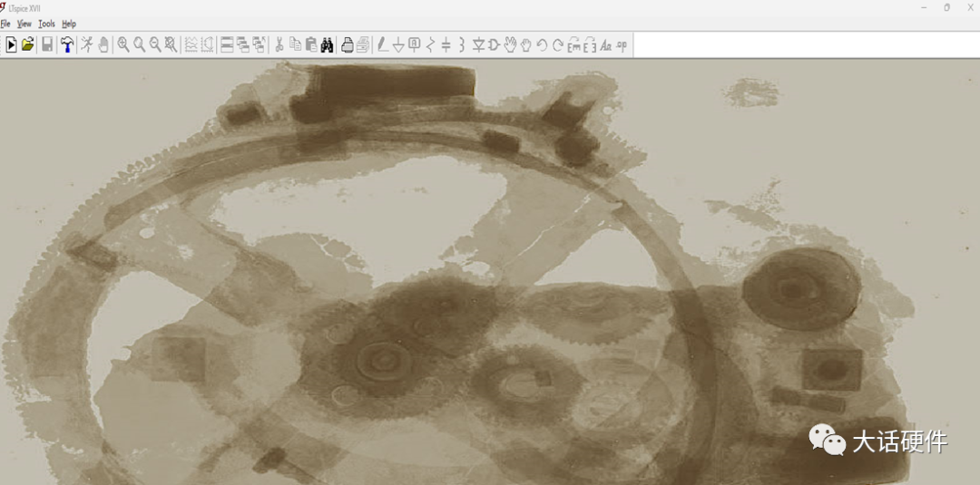Screen dimensions: 980x485
Task: Select the SPICE directive .op tool
Action: pos(622,45)
